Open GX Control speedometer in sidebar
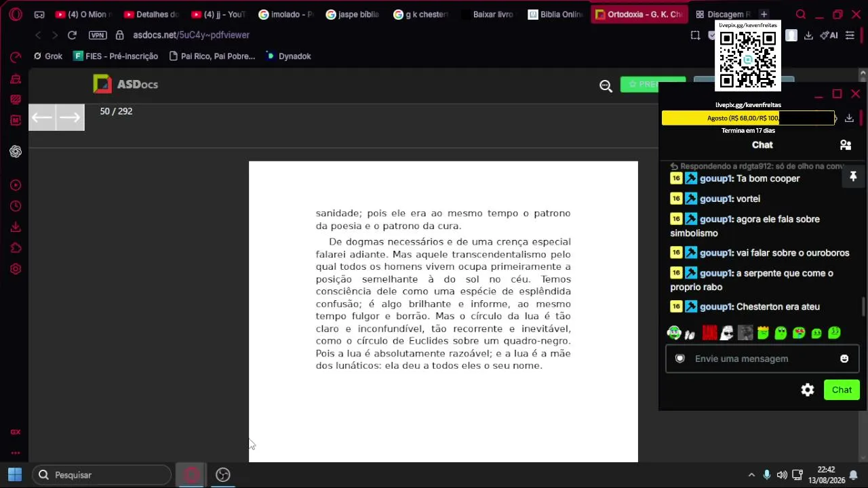The image size is (868, 488). [x=16, y=58]
